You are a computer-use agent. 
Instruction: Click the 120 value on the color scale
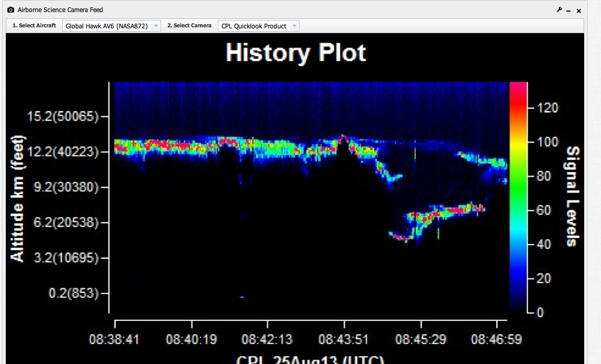[547, 108]
